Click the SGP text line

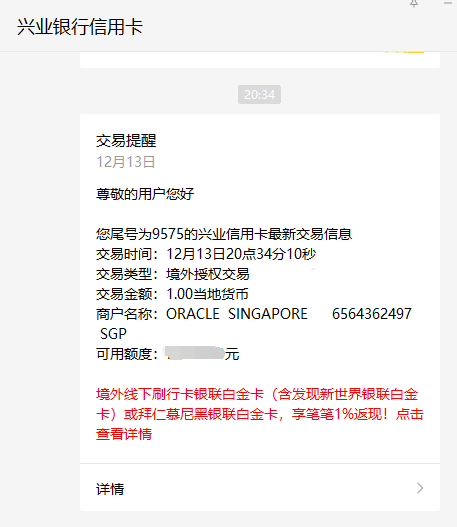(x=113, y=333)
